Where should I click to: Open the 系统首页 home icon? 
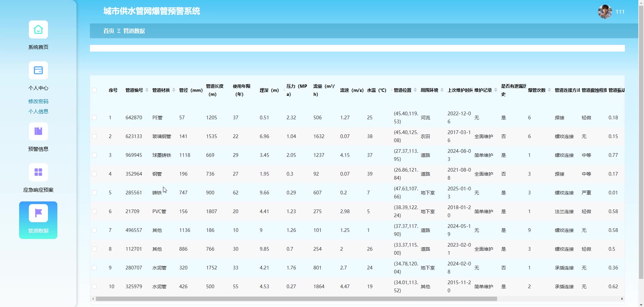click(38, 30)
